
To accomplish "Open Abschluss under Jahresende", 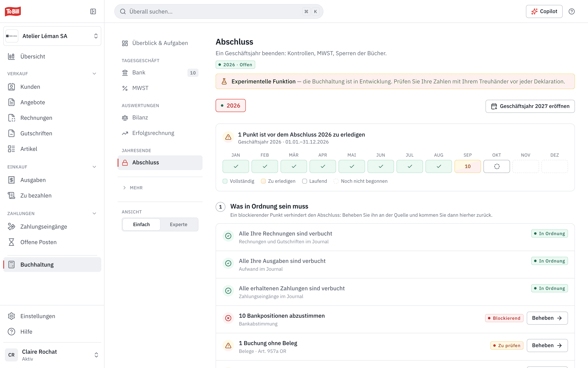I will coord(160,163).
